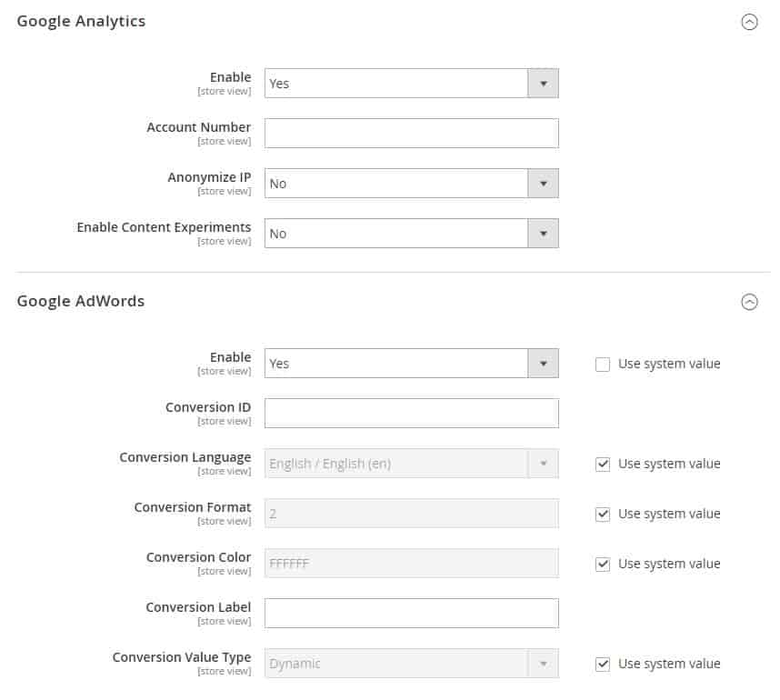The image size is (780, 700).
Task: Uncheck Use system value for Conversion Color
Action: pos(603,565)
